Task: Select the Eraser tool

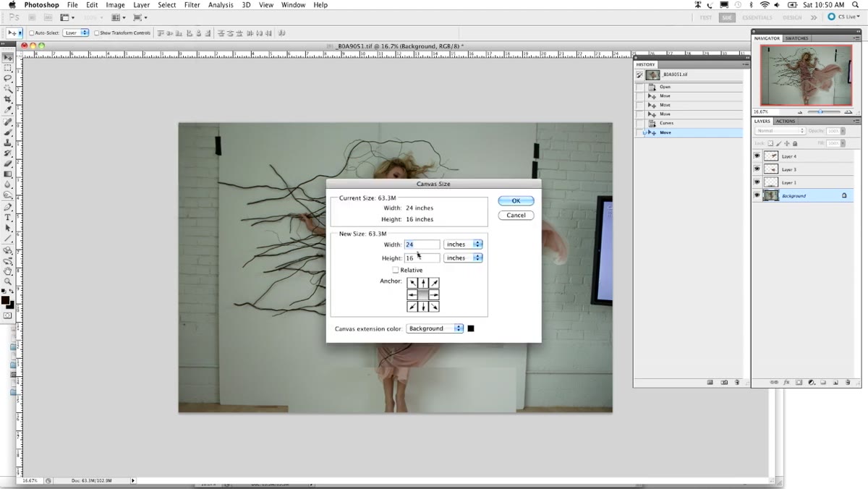Action: 8,163
